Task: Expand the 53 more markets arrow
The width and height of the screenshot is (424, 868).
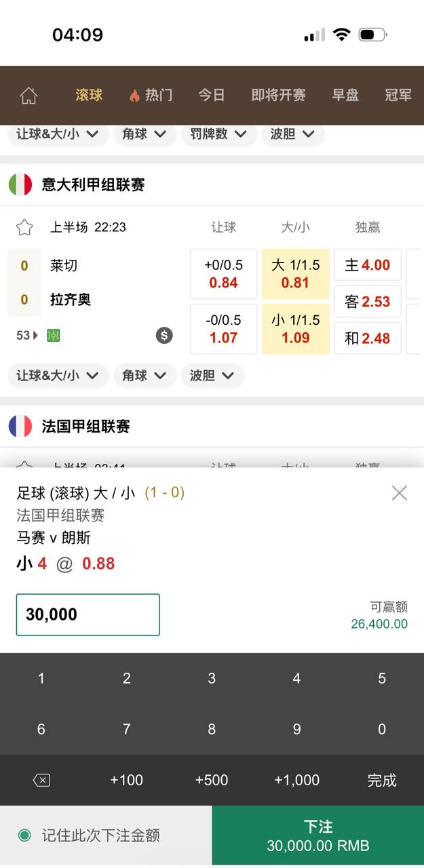Action: coord(27,335)
